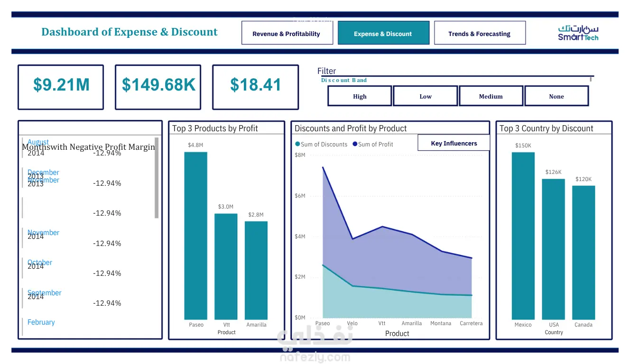Click the $8M y-axis label

point(300,155)
